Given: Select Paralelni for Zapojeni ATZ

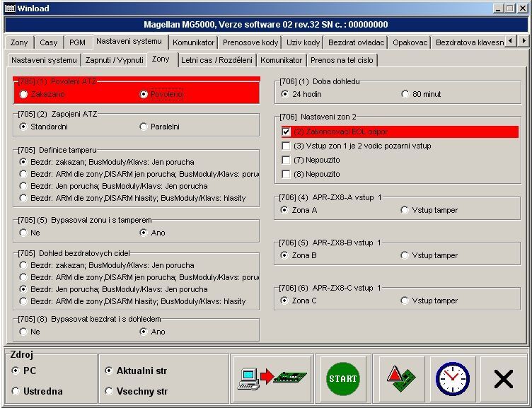Looking at the screenshot, I should coord(145,127).
